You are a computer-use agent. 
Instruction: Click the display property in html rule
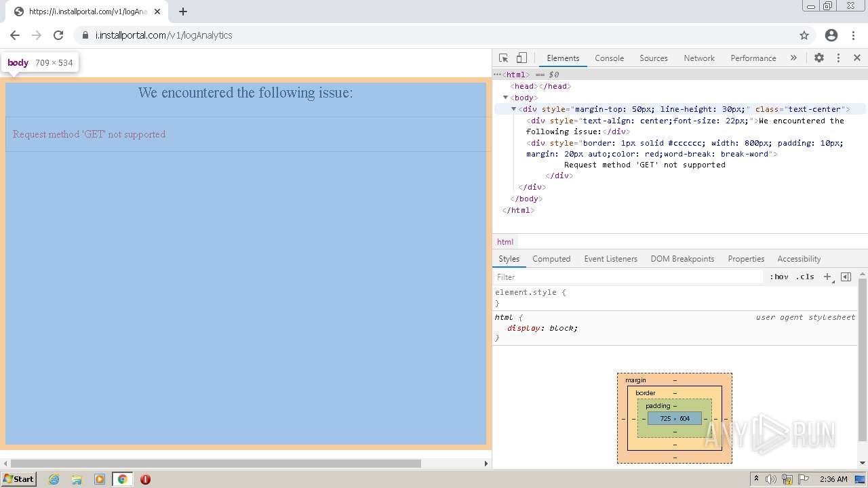(524, 328)
